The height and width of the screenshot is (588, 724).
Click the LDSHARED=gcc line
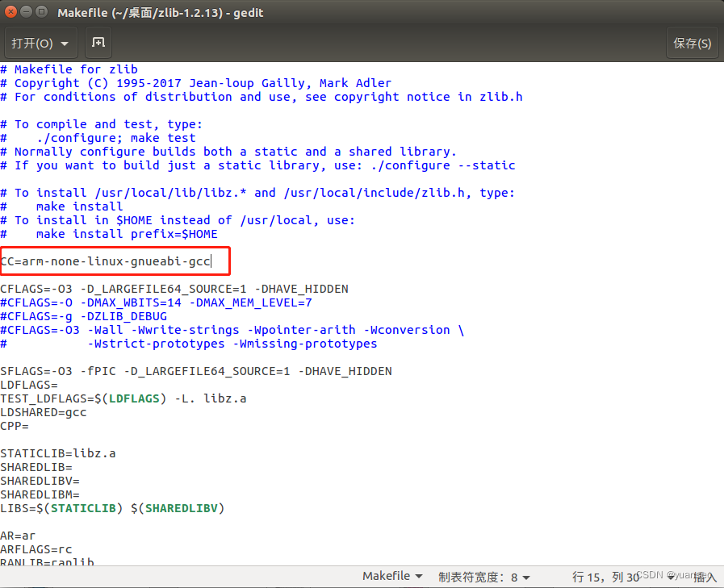(x=44, y=412)
